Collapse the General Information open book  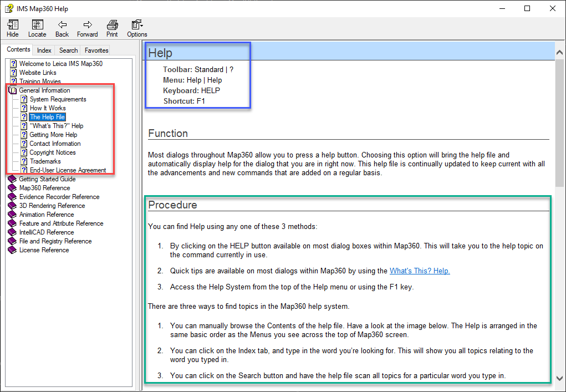coord(13,90)
